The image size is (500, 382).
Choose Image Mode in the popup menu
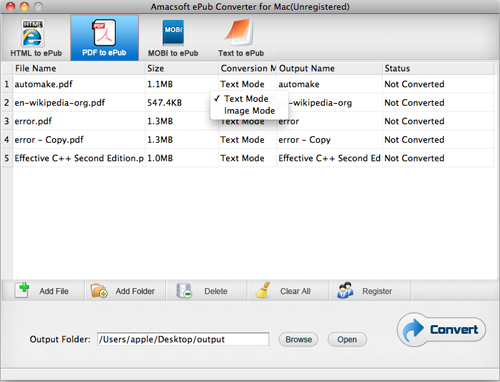point(249,111)
